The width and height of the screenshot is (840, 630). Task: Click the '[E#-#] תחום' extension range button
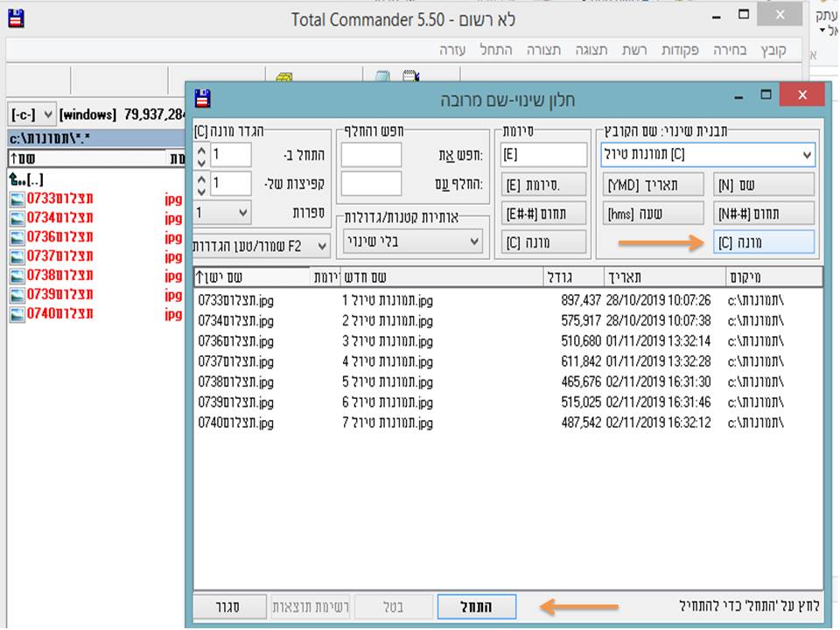543,213
